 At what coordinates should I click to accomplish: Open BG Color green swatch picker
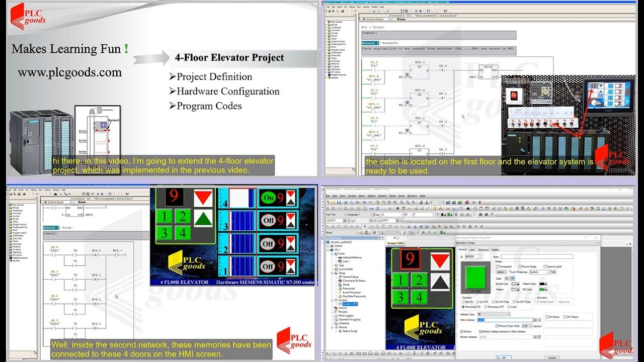tap(543, 290)
